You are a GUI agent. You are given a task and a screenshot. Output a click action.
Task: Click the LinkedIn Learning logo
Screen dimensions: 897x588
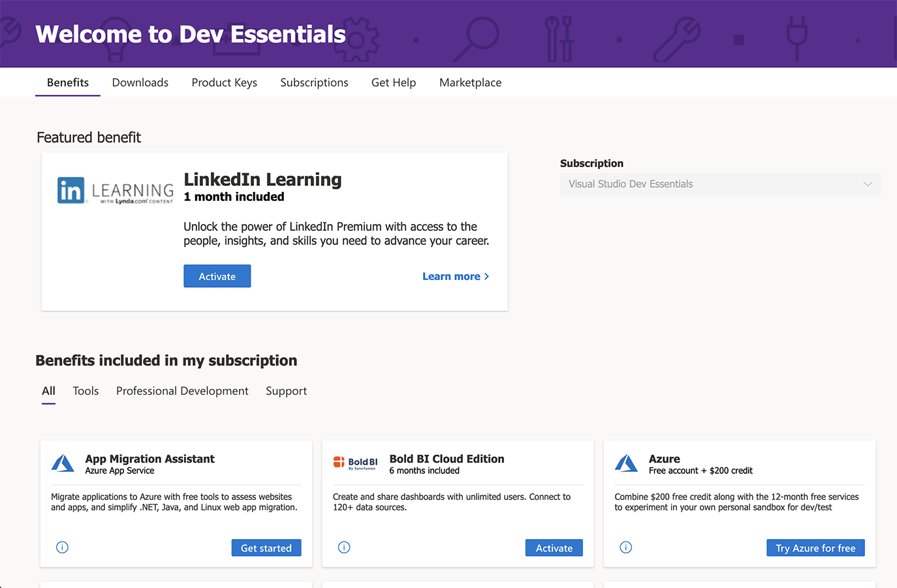[115, 190]
